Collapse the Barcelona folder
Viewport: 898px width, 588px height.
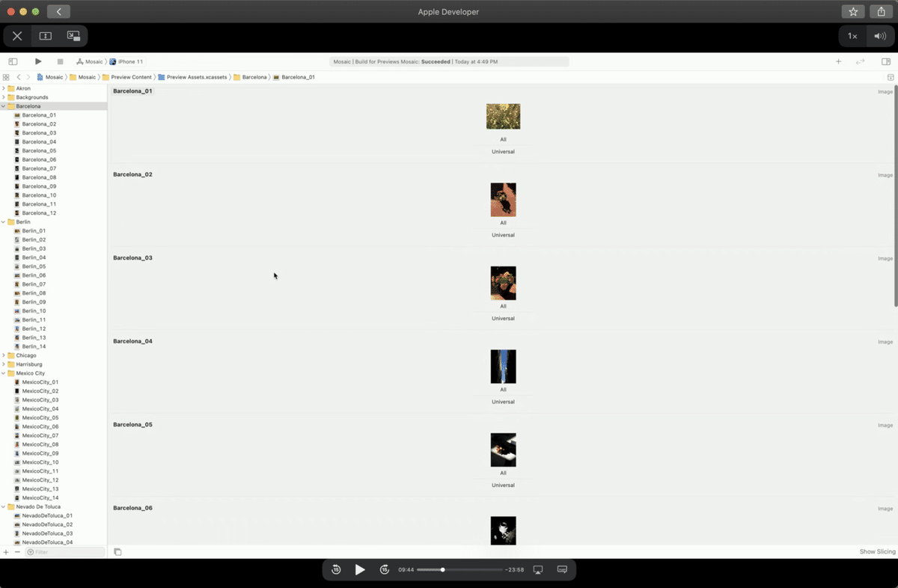point(4,106)
